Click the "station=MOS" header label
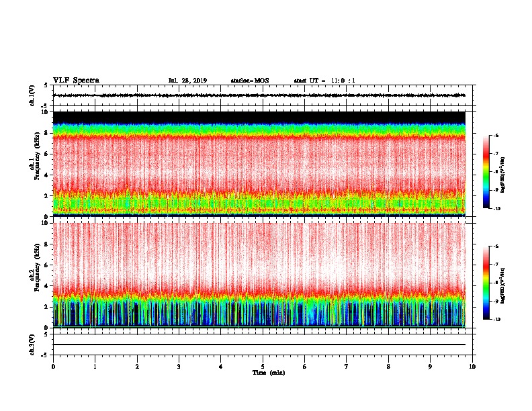The width and height of the screenshot is (532, 411). click(250, 81)
